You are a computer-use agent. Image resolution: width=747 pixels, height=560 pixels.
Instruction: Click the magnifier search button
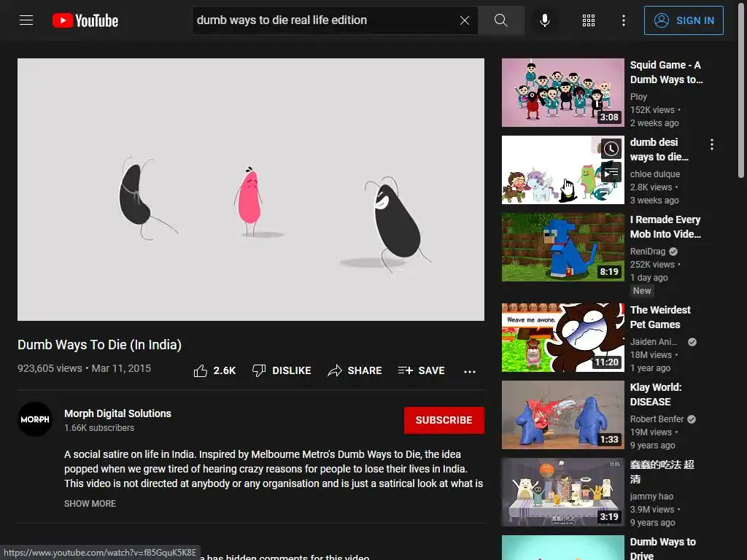point(500,20)
